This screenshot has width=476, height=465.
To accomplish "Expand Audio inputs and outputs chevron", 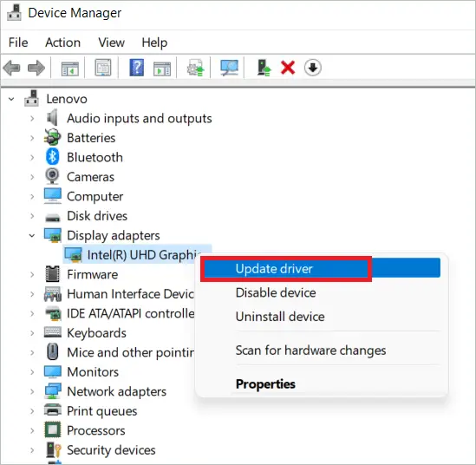I will [32, 119].
